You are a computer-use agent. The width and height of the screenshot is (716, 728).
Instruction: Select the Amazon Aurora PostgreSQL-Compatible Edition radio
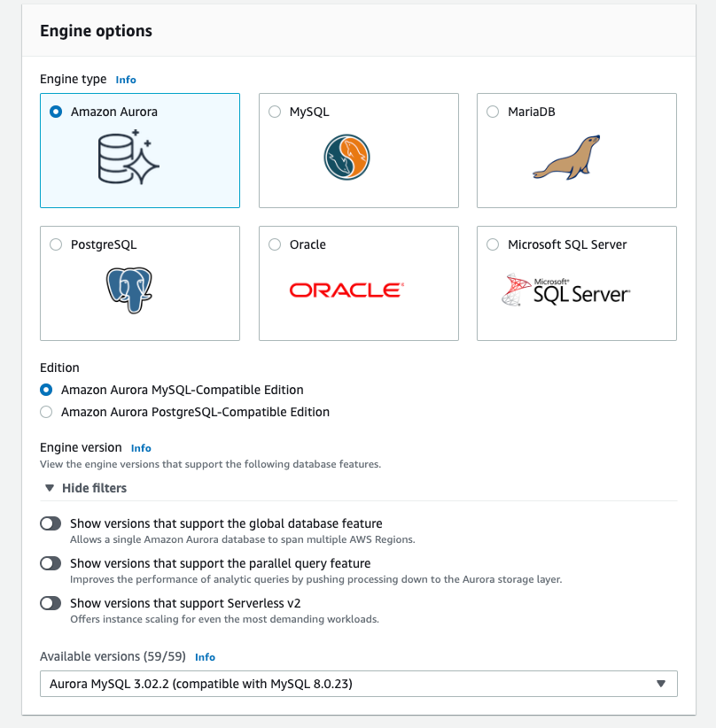(45, 411)
